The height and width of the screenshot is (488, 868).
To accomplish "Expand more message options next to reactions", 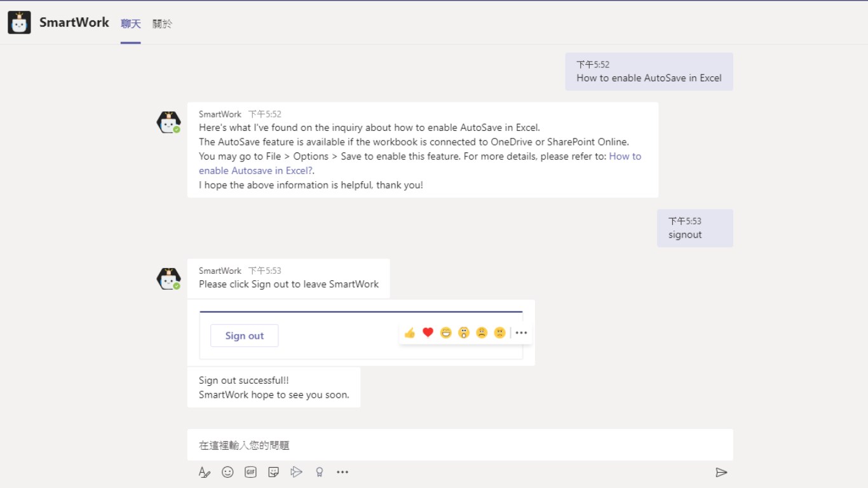I will [x=522, y=333].
